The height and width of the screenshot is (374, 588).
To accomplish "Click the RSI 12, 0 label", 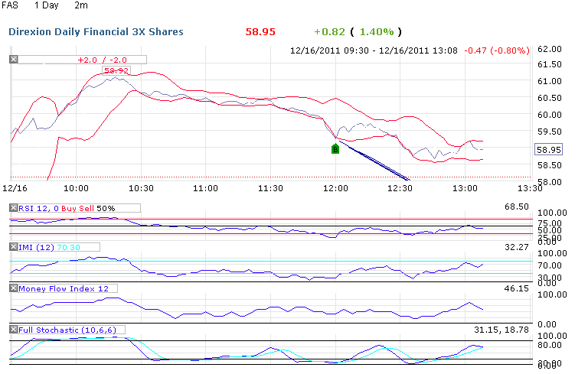I will pyautogui.click(x=38, y=208).
